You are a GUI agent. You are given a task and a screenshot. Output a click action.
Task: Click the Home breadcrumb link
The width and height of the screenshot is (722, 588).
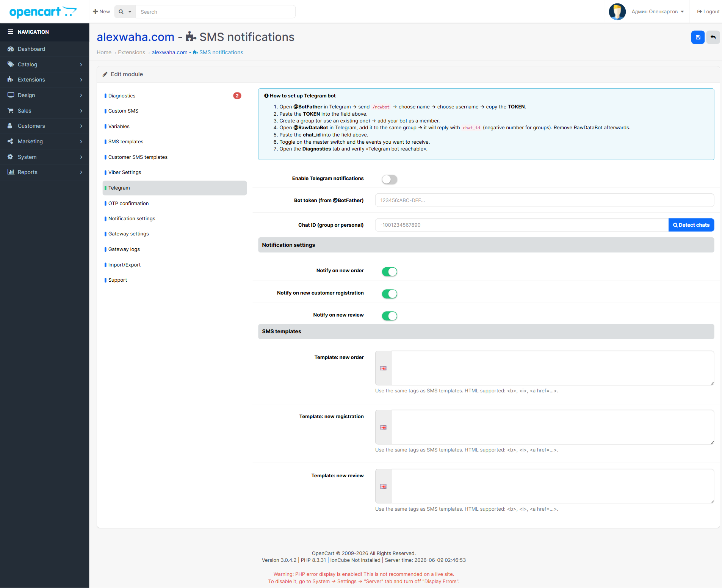pos(104,52)
